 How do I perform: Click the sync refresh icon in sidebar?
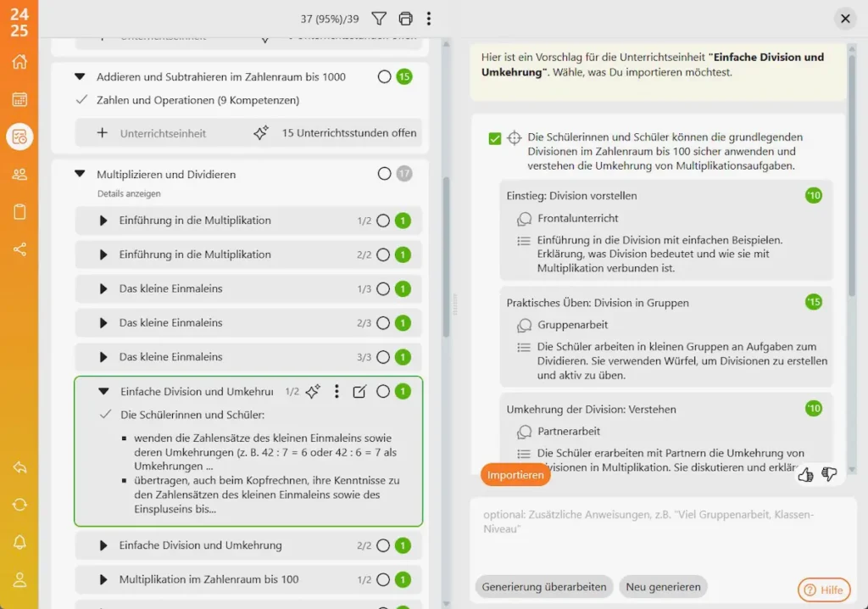point(19,505)
